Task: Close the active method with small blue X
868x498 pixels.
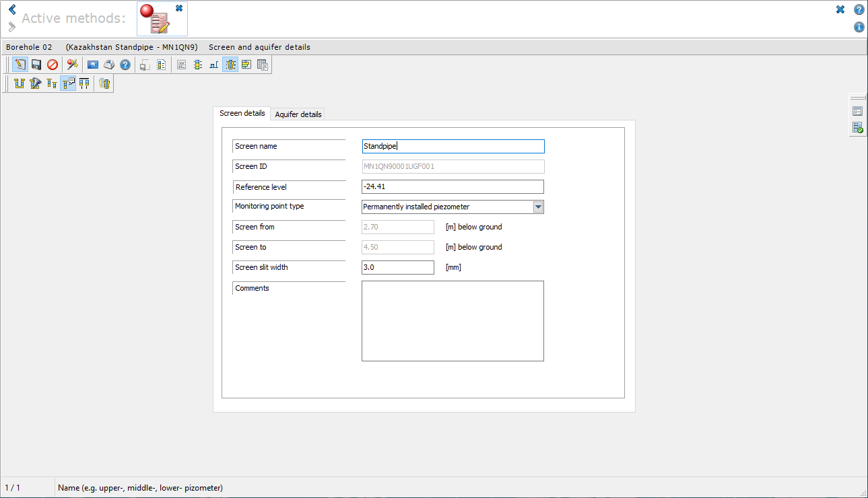Action: click(178, 8)
